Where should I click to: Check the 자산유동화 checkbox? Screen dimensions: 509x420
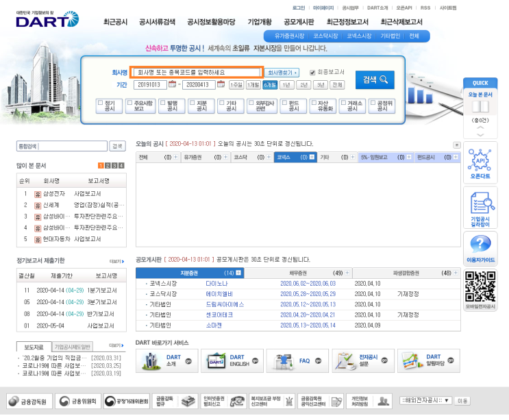tap(314, 103)
